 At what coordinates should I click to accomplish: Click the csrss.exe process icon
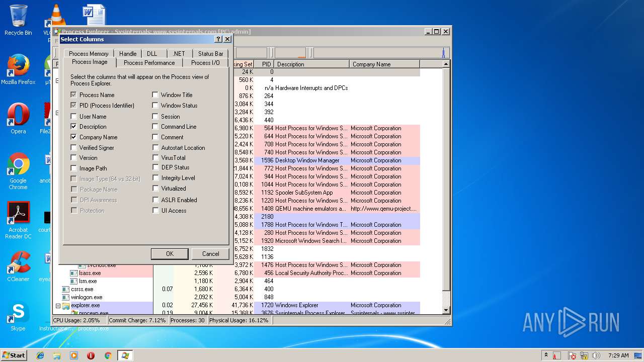pyautogui.click(x=66, y=289)
